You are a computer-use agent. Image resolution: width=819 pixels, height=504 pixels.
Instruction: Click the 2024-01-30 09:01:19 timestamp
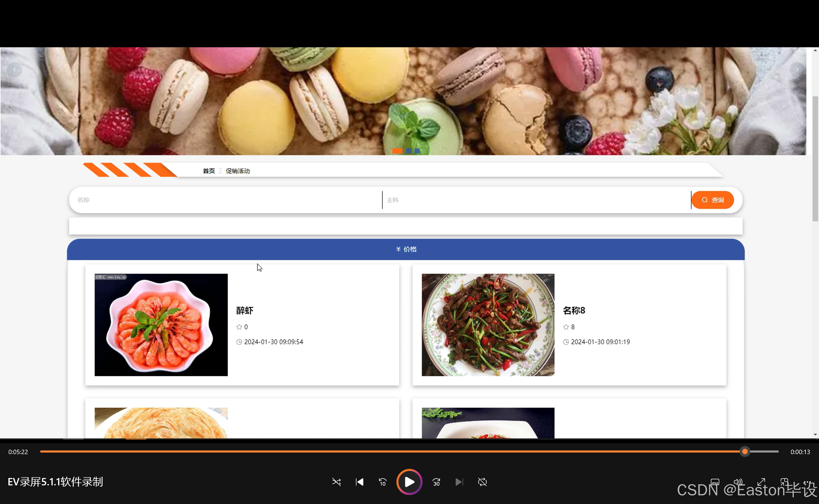click(600, 342)
